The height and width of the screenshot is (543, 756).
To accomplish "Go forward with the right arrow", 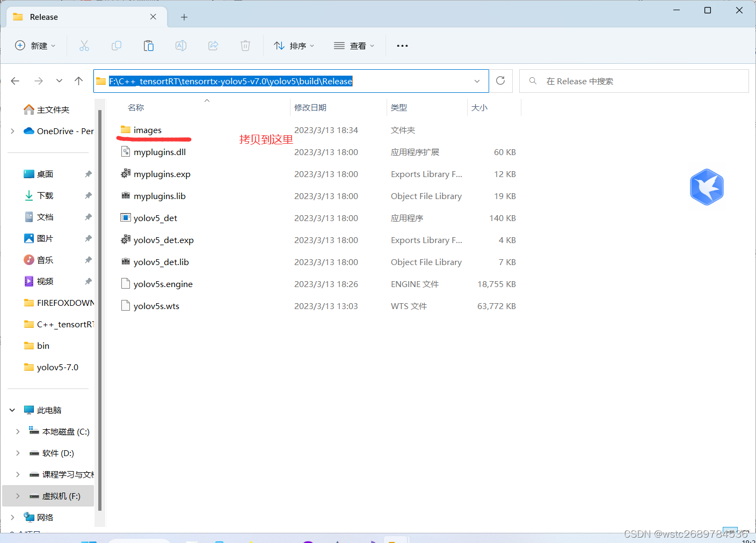I will pyautogui.click(x=38, y=81).
